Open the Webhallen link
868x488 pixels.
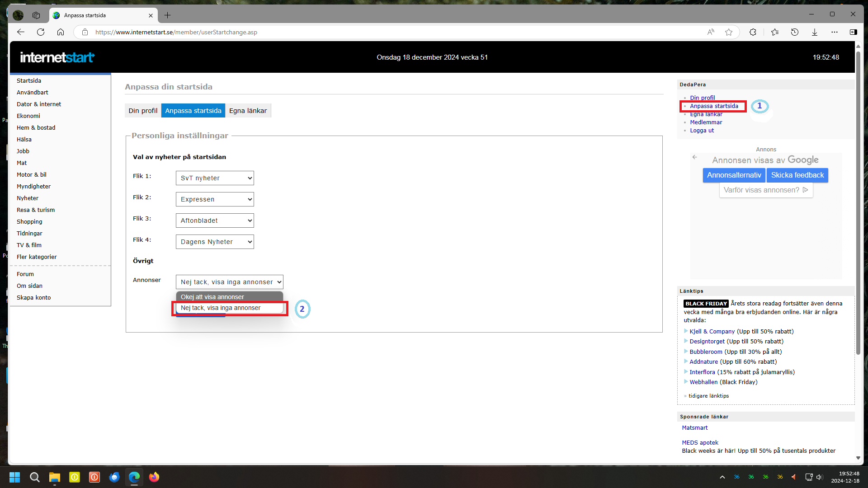(x=703, y=382)
